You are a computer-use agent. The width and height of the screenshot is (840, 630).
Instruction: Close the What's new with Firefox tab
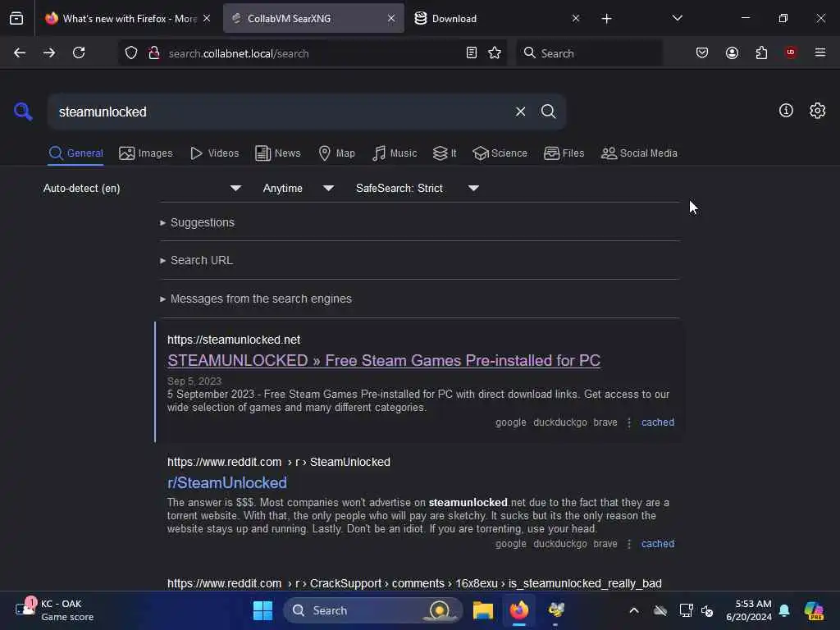pyautogui.click(x=207, y=18)
